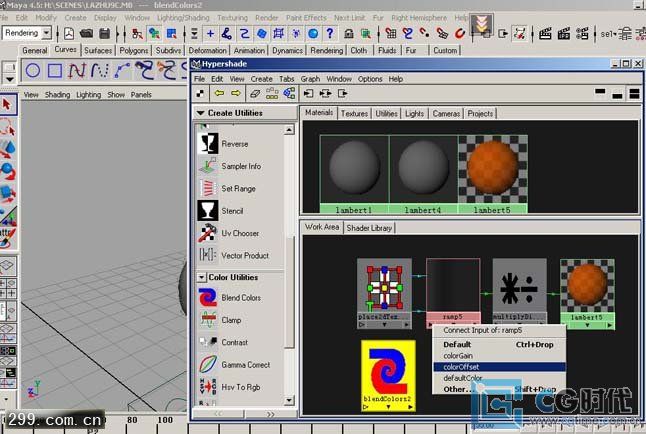Collapse the Color Utilities section
Screen dimensions: 646x434
click(x=201, y=277)
